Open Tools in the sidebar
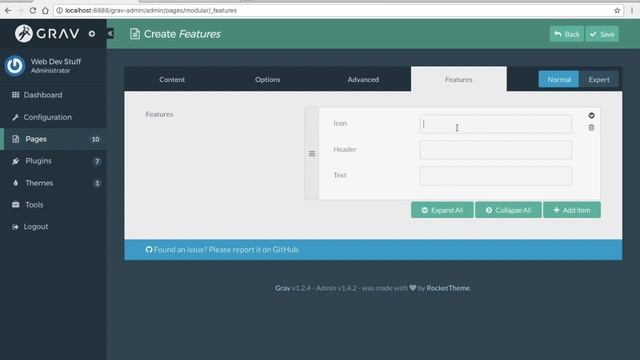640x360 pixels. [x=53, y=205]
